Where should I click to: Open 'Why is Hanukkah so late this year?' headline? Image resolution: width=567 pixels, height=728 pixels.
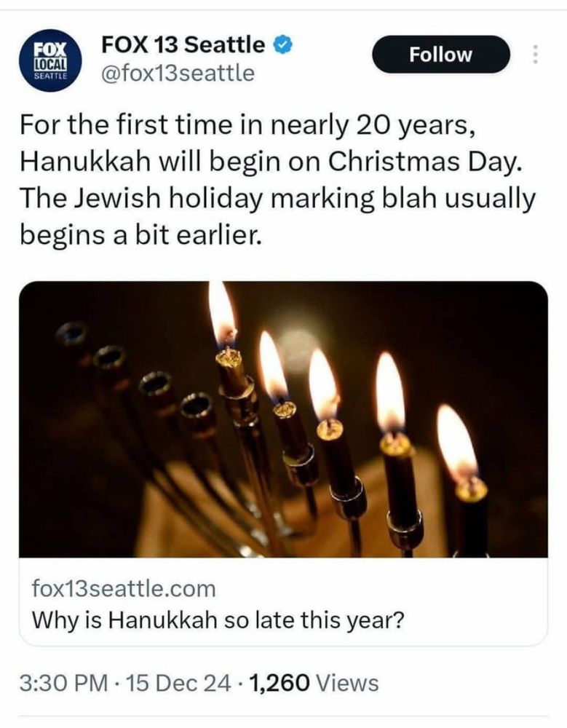tap(218, 620)
